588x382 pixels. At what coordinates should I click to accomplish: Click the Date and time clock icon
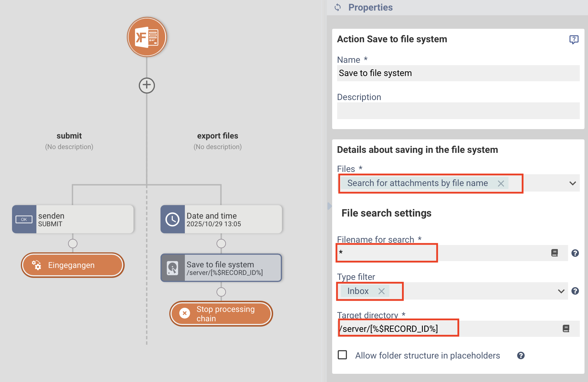pos(173,219)
